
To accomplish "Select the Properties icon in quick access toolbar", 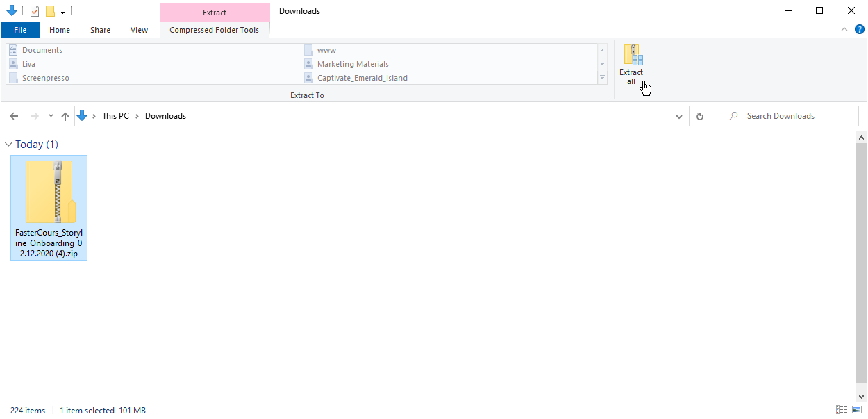I will tap(35, 11).
